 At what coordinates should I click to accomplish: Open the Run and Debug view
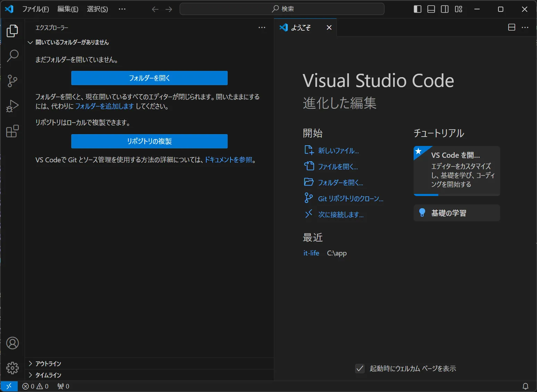(x=13, y=106)
